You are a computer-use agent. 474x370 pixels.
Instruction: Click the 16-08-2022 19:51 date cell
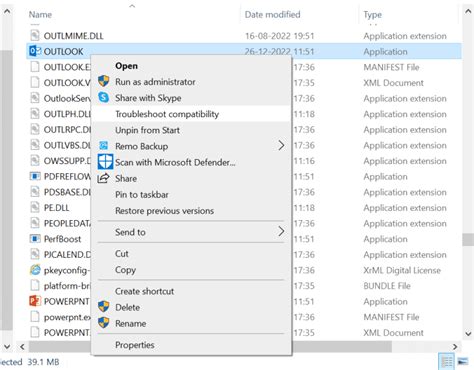[280, 36]
